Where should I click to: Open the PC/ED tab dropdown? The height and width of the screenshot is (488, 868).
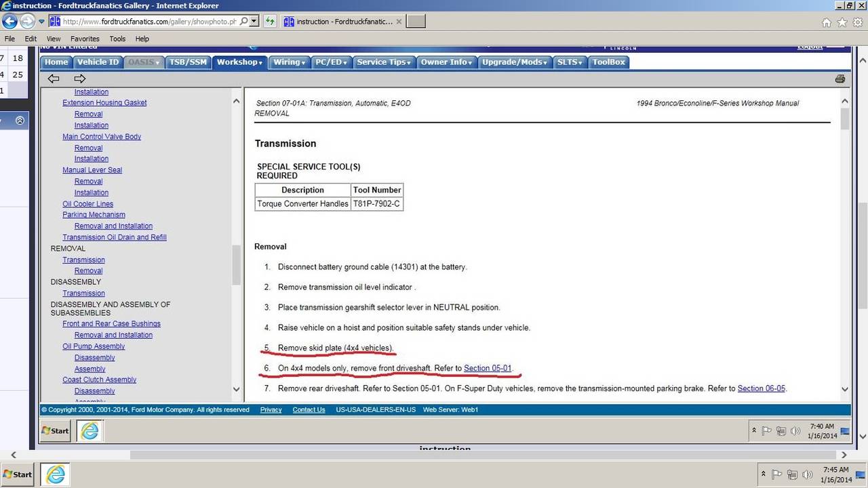coord(331,62)
